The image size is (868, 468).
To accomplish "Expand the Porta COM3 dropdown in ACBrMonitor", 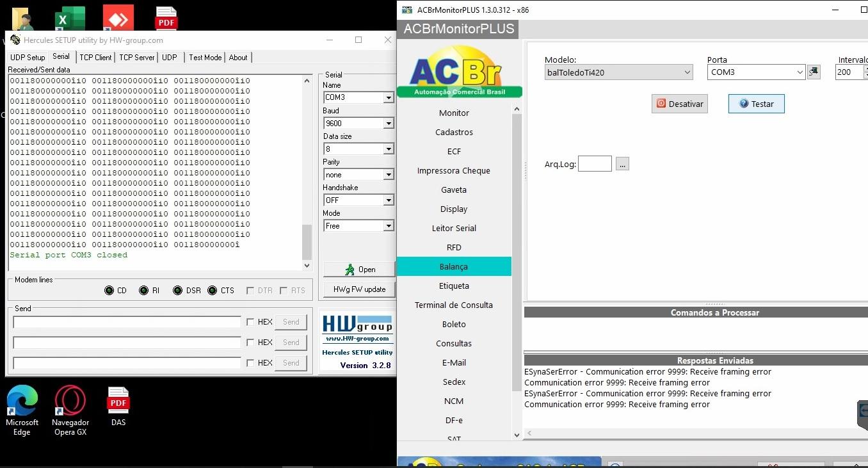I will (x=800, y=72).
